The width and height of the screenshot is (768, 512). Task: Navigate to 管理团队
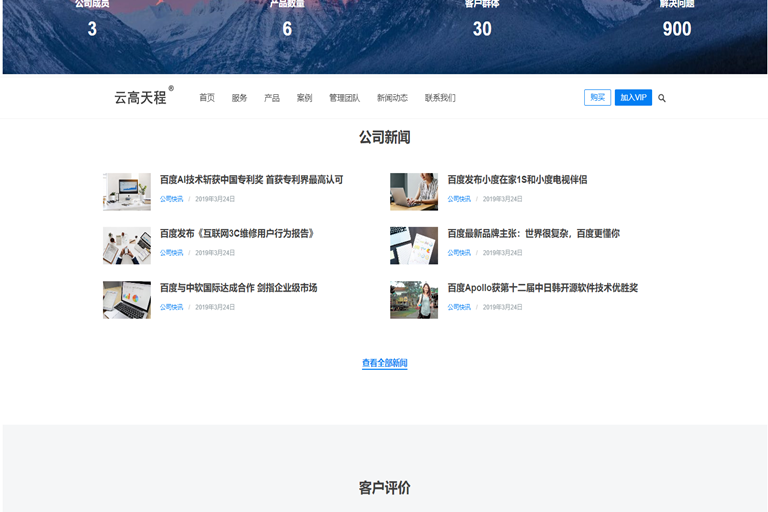[344, 98]
